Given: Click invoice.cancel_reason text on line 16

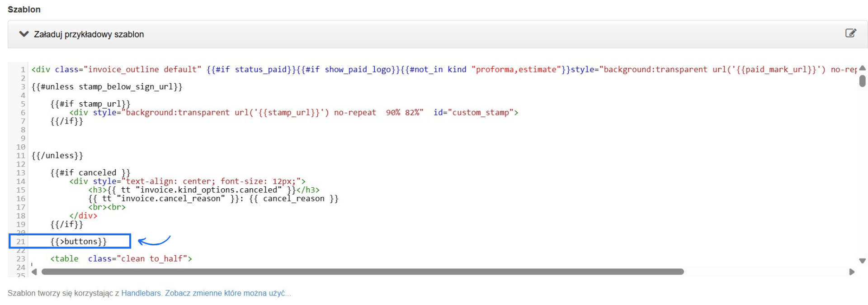Looking at the screenshot, I should pos(171,199).
